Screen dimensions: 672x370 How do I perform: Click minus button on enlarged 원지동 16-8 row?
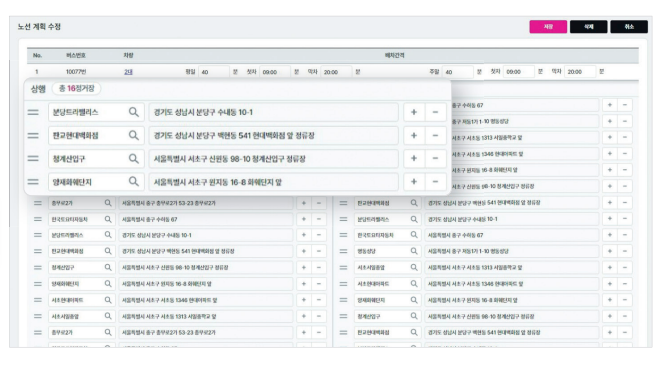[x=435, y=182]
